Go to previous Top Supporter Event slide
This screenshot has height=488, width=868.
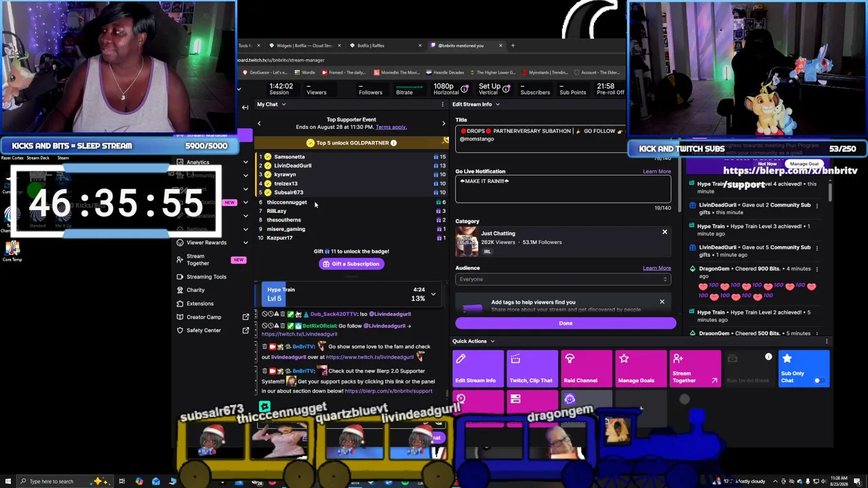point(259,123)
